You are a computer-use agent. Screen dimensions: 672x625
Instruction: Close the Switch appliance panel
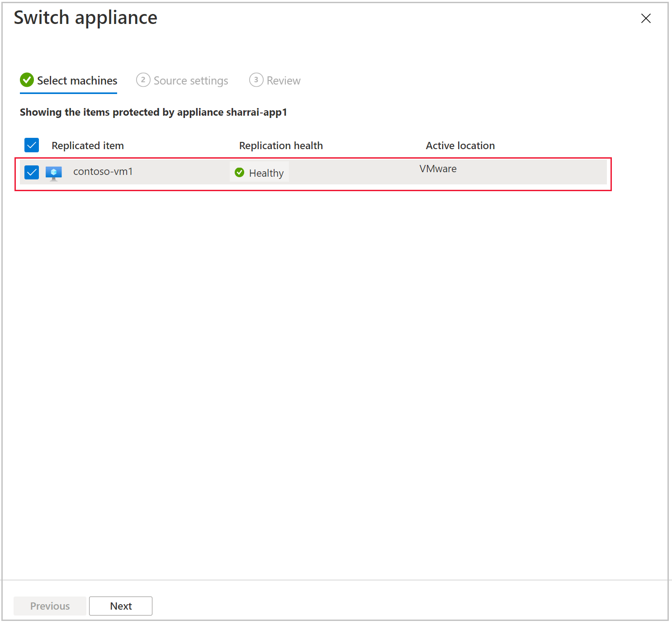point(646,18)
